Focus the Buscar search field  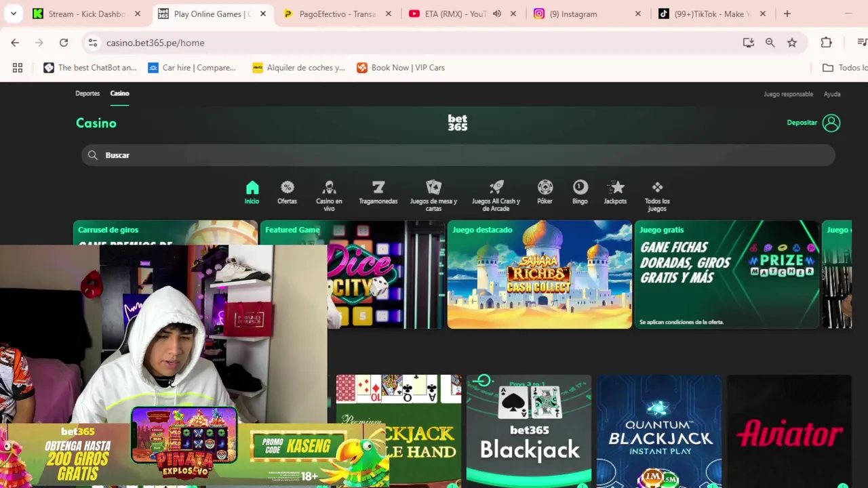click(x=458, y=155)
